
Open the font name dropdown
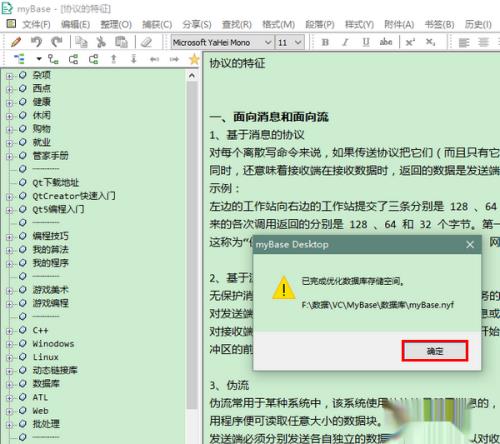pyautogui.click(x=267, y=42)
